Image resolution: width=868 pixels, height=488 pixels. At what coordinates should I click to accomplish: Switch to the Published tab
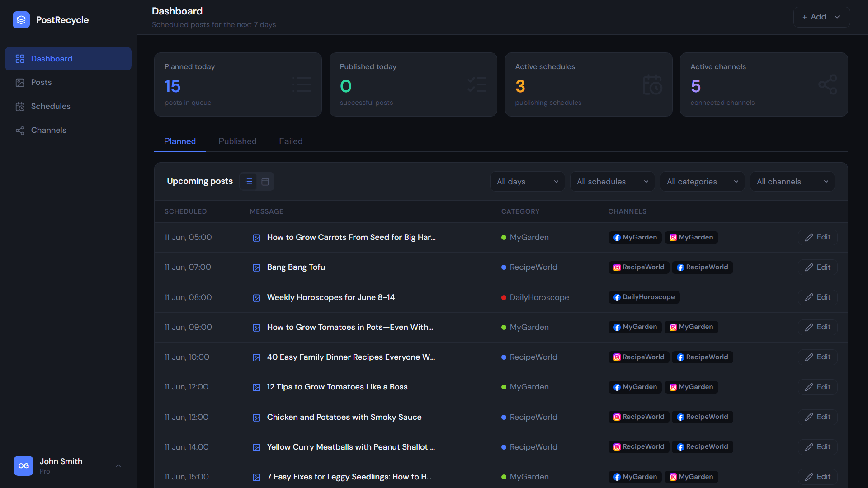tap(237, 141)
